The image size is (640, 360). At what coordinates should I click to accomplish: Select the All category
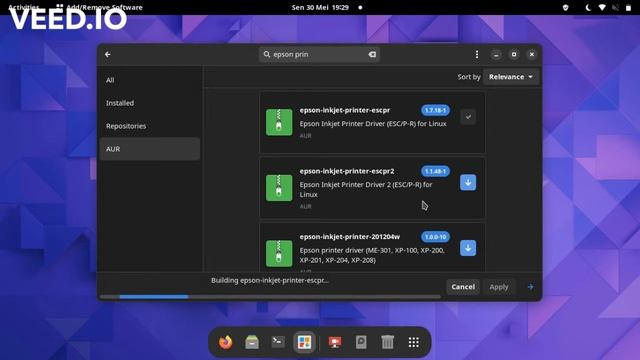(150, 80)
